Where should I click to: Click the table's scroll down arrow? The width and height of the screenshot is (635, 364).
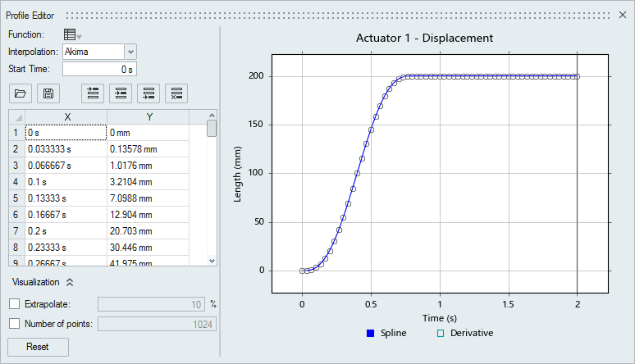coord(212,260)
